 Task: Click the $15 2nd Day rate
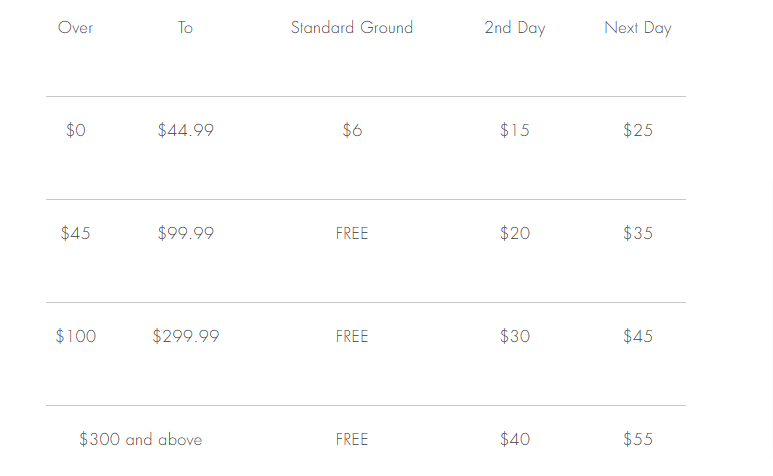pyautogui.click(x=515, y=130)
